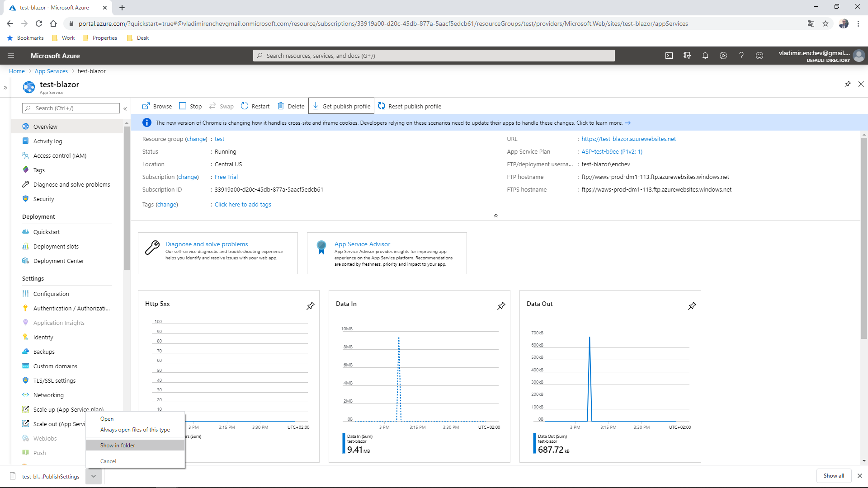Viewport: 868px width, 488px height.
Task: Open Activity log in resource menu
Action: tap(67, 141)
